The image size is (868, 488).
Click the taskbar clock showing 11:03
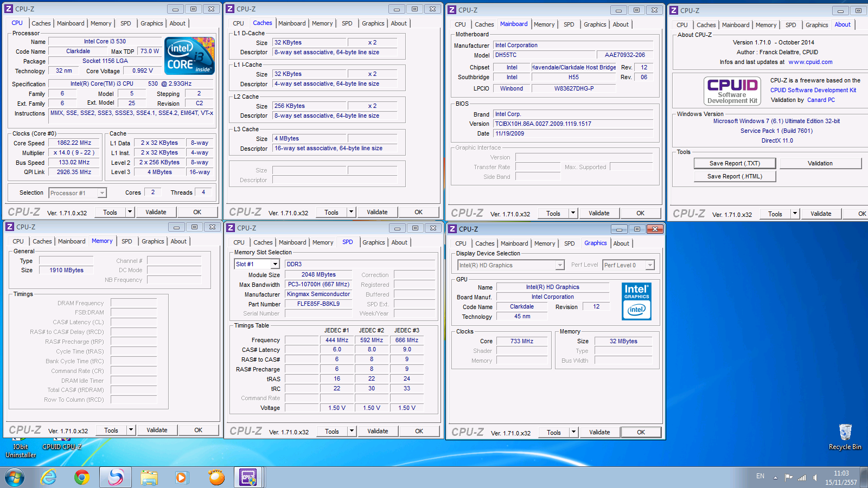(x=841, y=478)
